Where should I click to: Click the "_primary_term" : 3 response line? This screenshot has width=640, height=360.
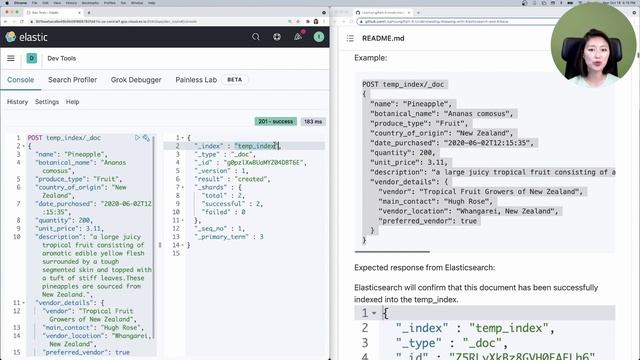[229, 237]
